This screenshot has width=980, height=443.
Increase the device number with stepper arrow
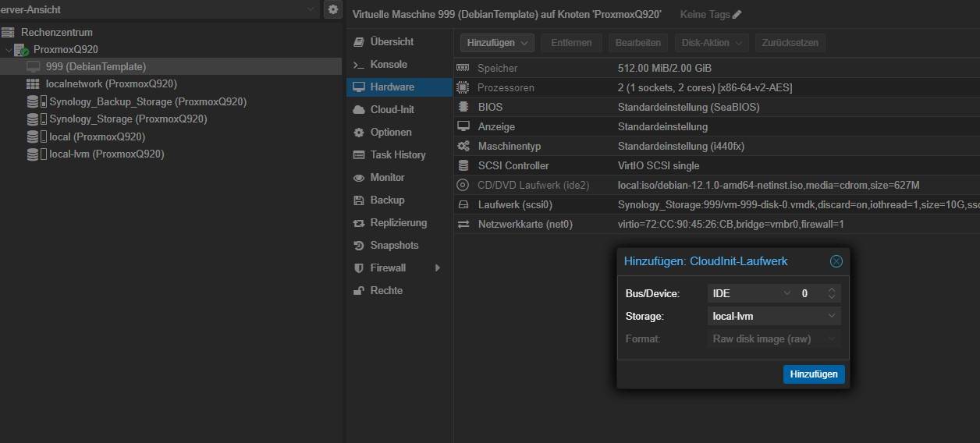click(x=832, y=290)
